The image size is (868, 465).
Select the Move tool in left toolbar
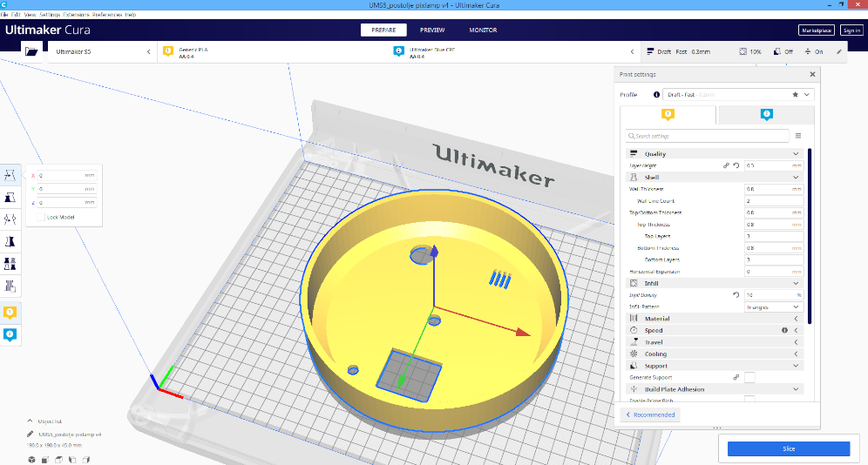tap(10, 175)
